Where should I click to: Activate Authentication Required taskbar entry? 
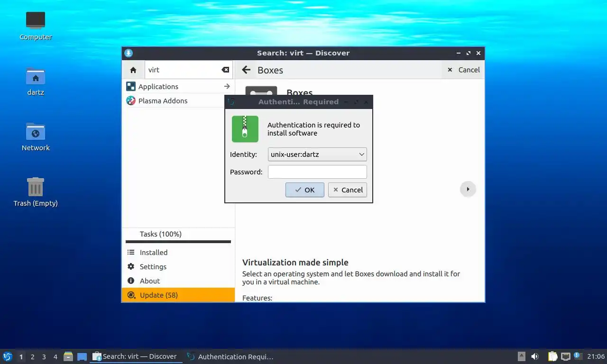point(231,356)
